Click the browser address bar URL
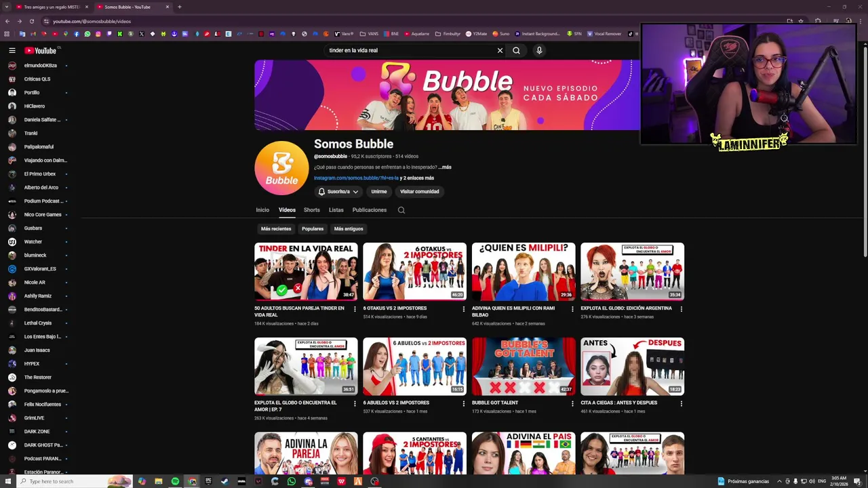 [x=92, y=21]
